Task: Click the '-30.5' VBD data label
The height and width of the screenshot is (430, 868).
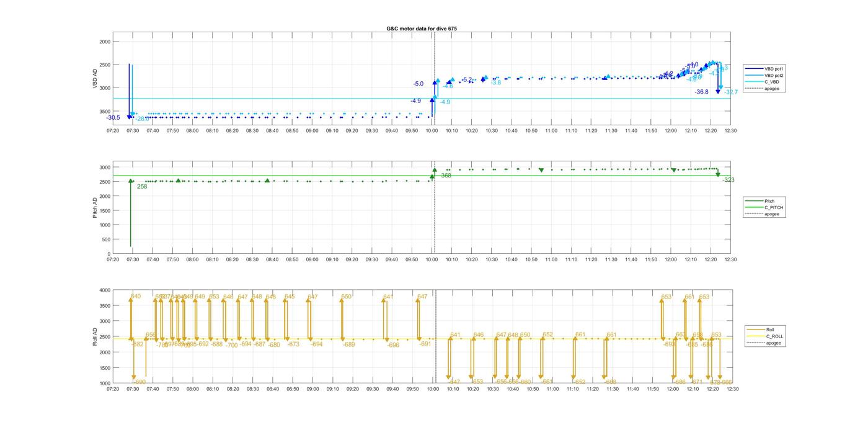Action: coord(113,118)
